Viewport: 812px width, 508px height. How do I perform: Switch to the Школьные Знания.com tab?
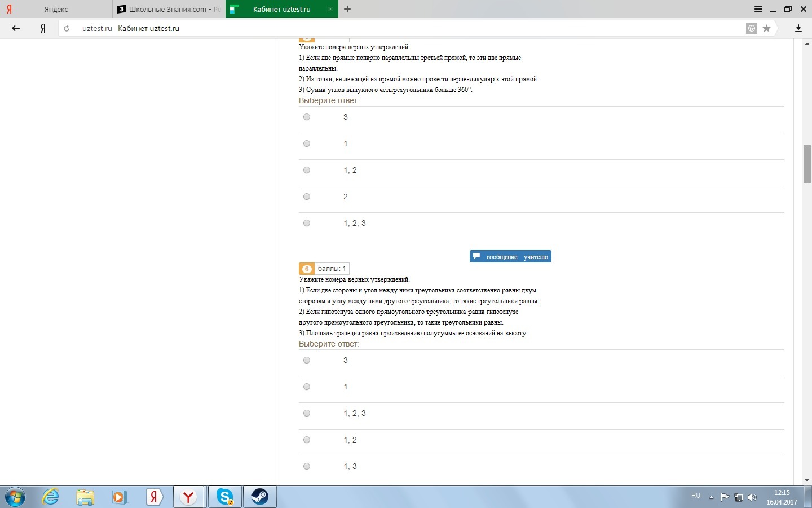click(x=169, y=9)
